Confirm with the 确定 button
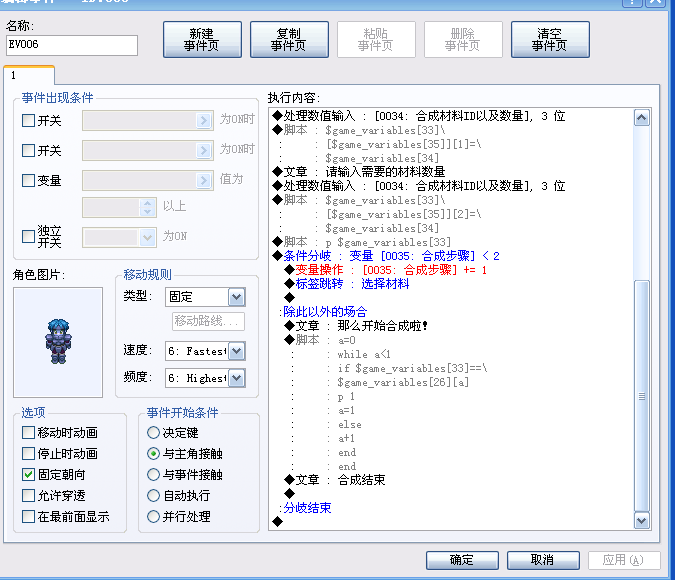Screen dimensions: 675x580 [462, 560]
